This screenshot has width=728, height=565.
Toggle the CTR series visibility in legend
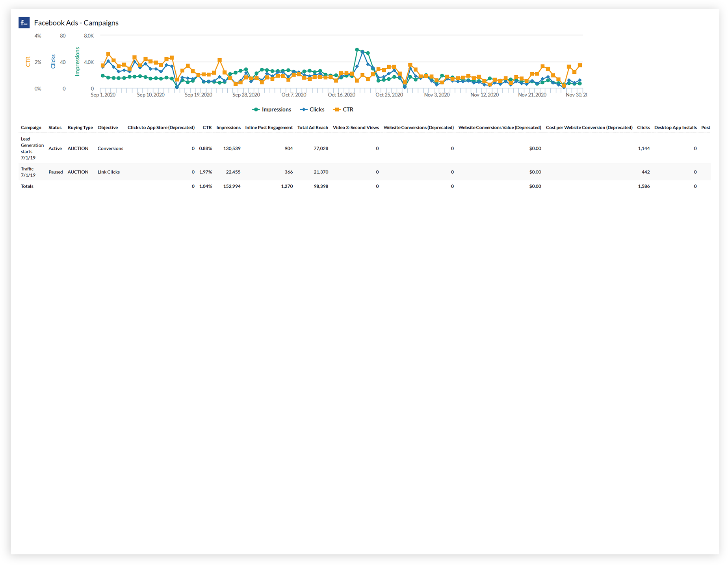(x=348, y=110)
